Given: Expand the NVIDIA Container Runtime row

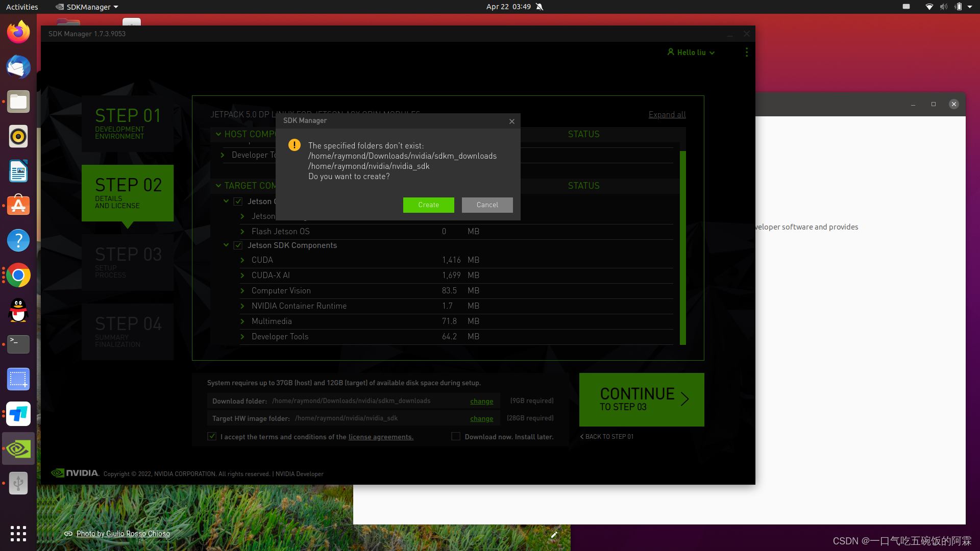Looking at the screenshot, I should click(242, 306).
